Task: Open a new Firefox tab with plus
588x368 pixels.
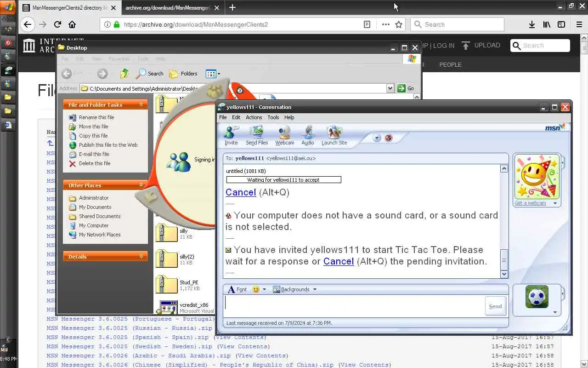Action: tap(232, 7)
